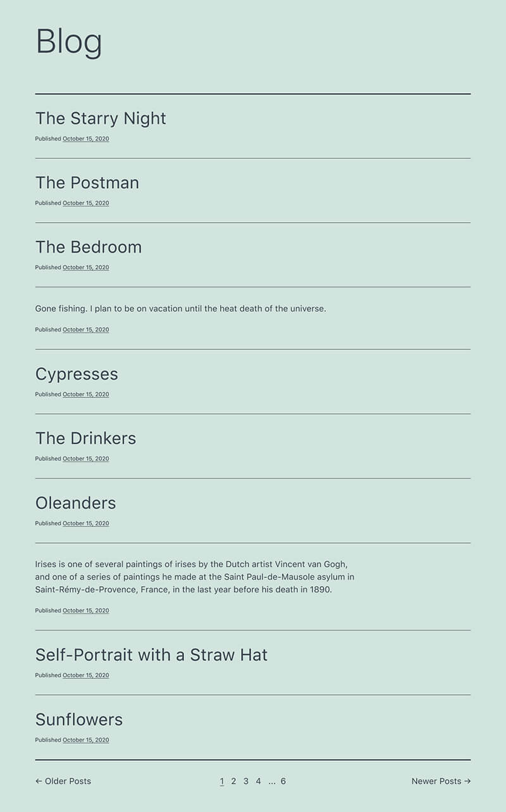The height and width of the screenshot is (812, 506).
Task: Click date link under Irises excerpt
Action: coord(85,611)
